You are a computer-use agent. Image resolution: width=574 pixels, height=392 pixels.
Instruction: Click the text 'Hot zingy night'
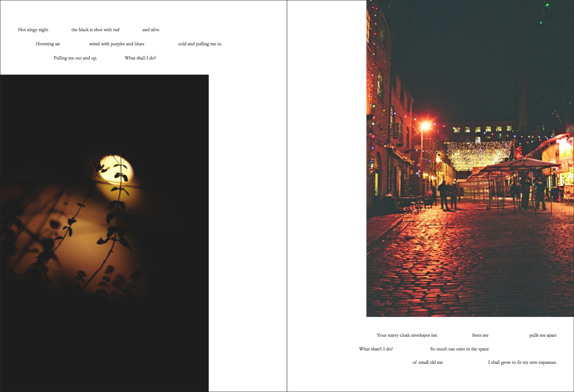(33, 30)
